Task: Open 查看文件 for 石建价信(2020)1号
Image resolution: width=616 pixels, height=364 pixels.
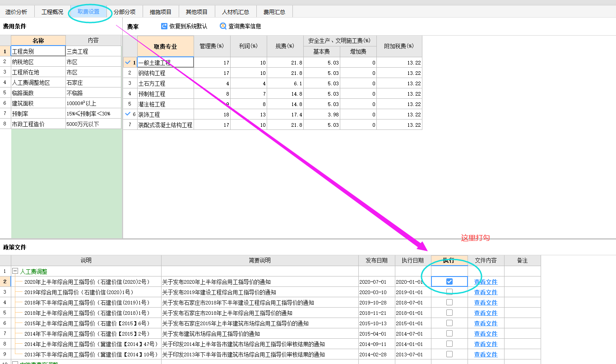Action: click(486, 292)
